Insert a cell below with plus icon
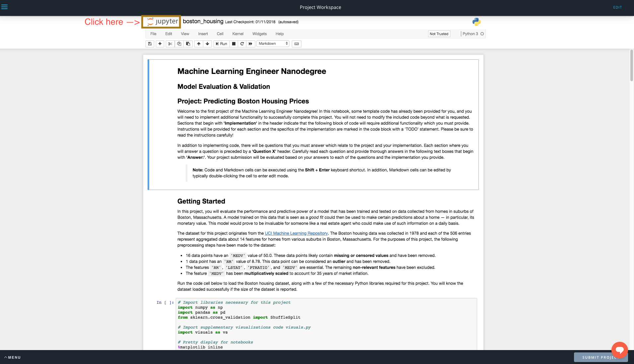Screen dimensions: 634x364 point(160,44)
